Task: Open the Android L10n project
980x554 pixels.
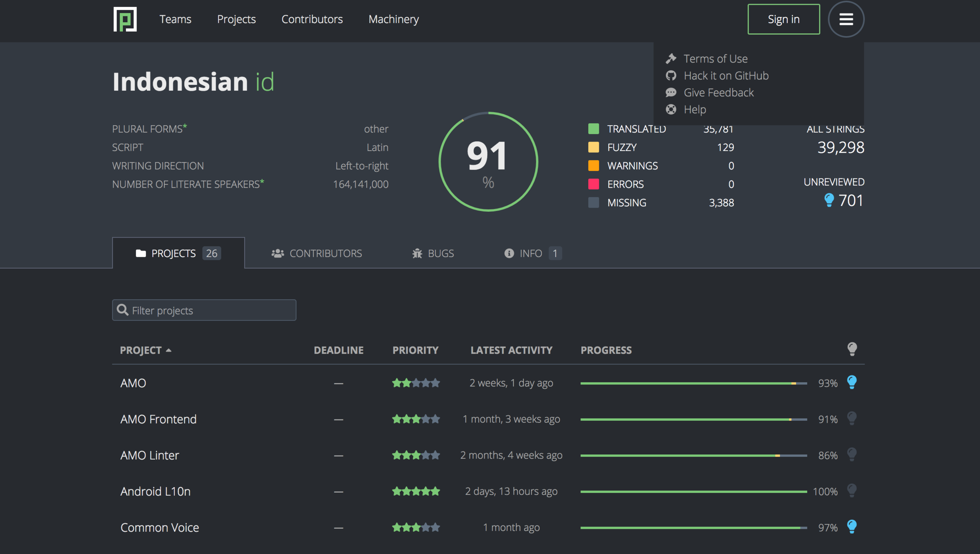Action: click(x=155, y=491)
